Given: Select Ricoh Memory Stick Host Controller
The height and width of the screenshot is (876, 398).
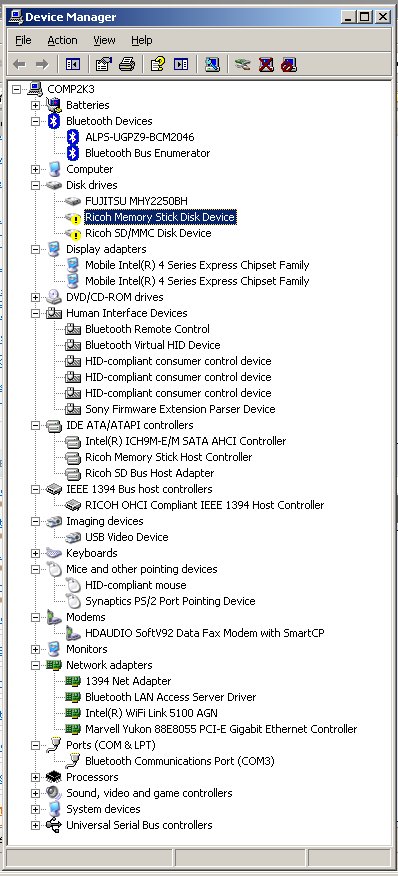Looking at the screenshot, I should 168,458.
